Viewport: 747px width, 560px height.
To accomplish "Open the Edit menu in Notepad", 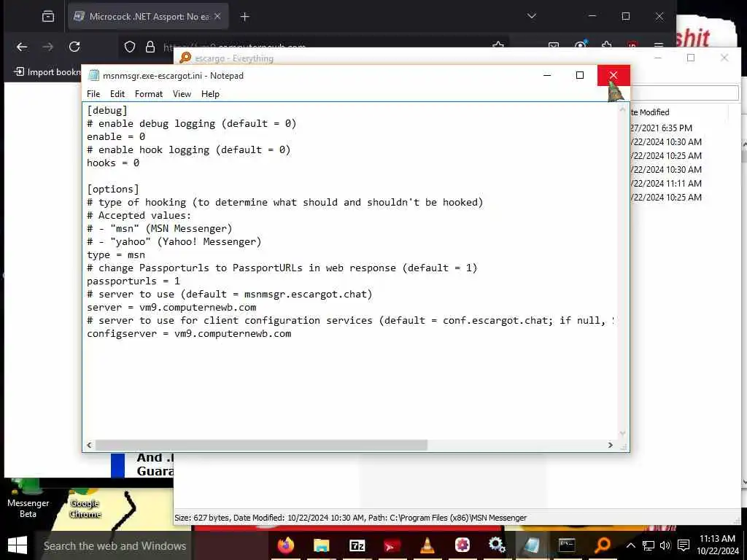I will click(117, 94).
